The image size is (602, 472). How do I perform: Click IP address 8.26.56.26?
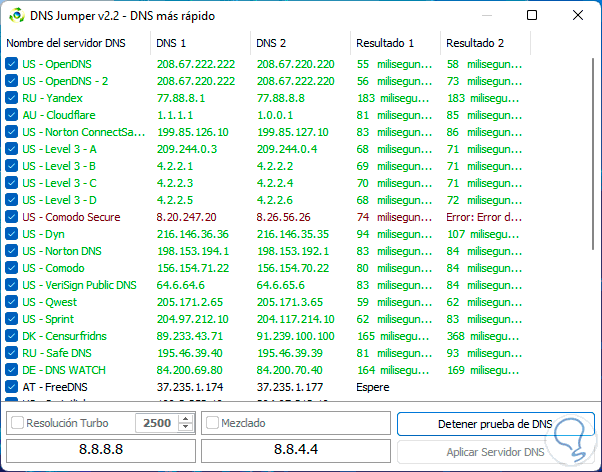[x=283, y=217]
